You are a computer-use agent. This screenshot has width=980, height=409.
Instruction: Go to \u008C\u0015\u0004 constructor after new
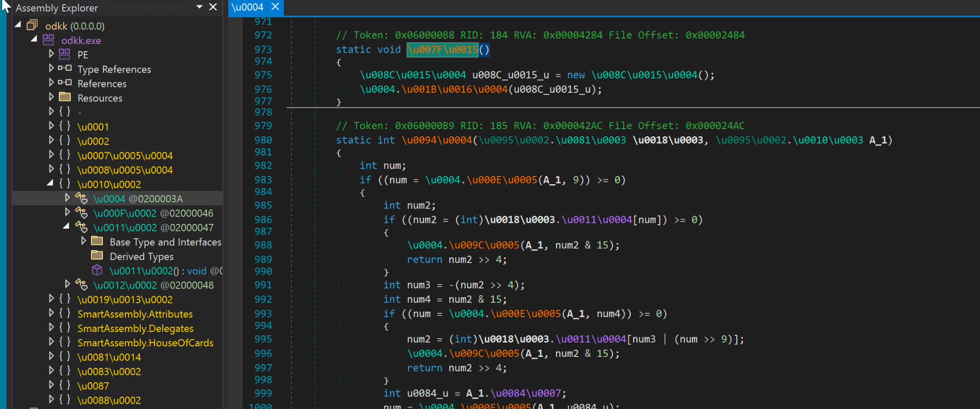(645, 75)
